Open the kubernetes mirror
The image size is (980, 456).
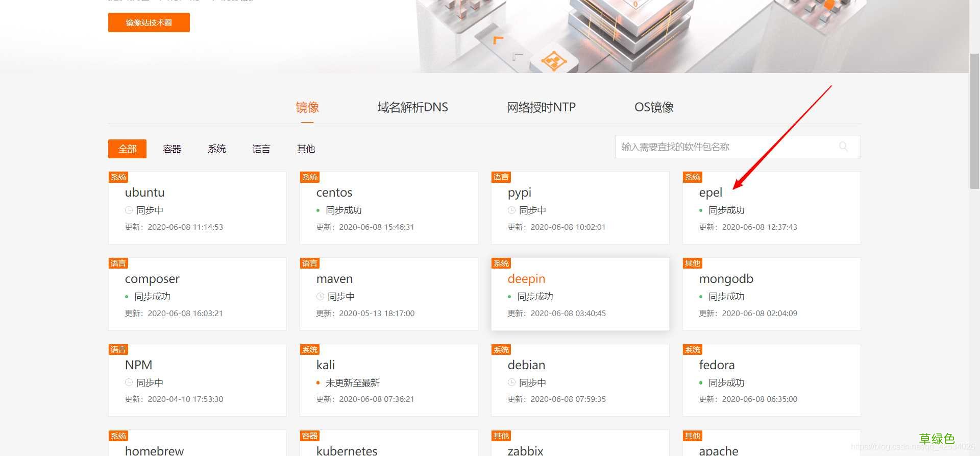[347, 450]
